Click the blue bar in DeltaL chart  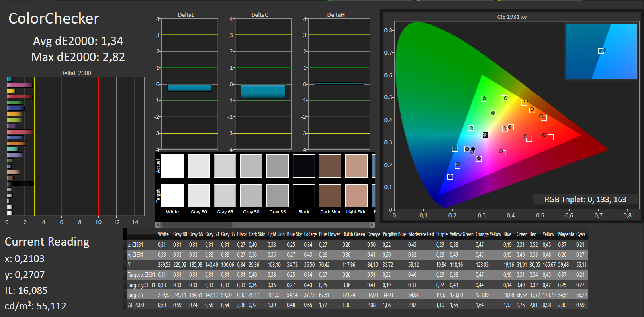[190, 88]
